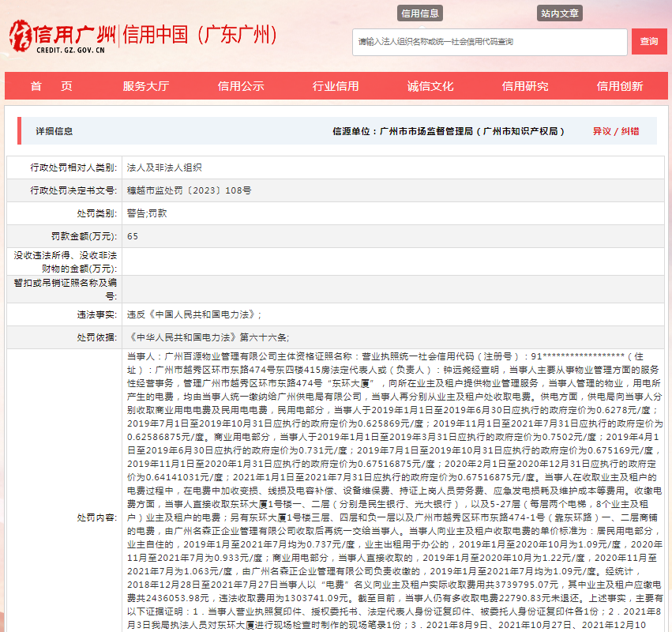Click the 详细信息 section heading
Image resolution: width=672 pixels, height=632 pixels.
click(54, 131)
